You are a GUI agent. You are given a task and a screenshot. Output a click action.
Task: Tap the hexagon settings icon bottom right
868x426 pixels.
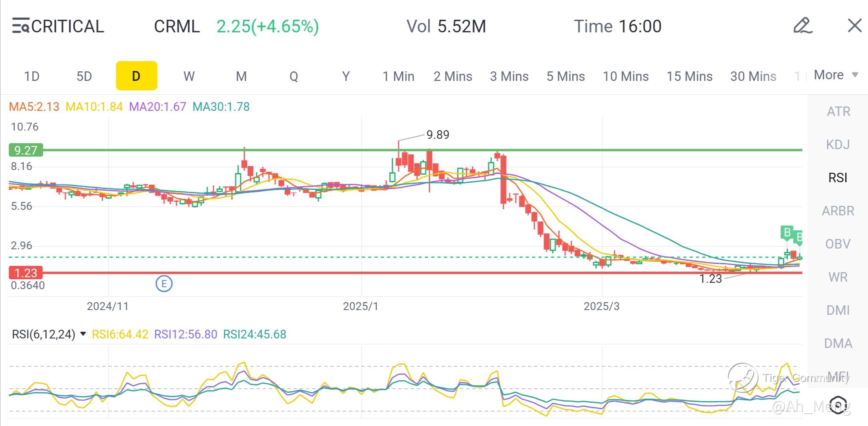[x=838, y=405]
